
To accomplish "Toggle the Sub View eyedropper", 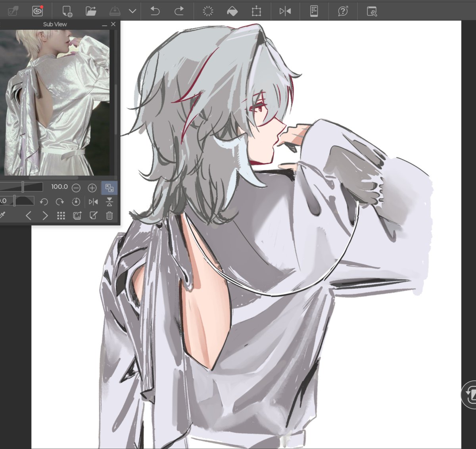I will pos(2,215).
